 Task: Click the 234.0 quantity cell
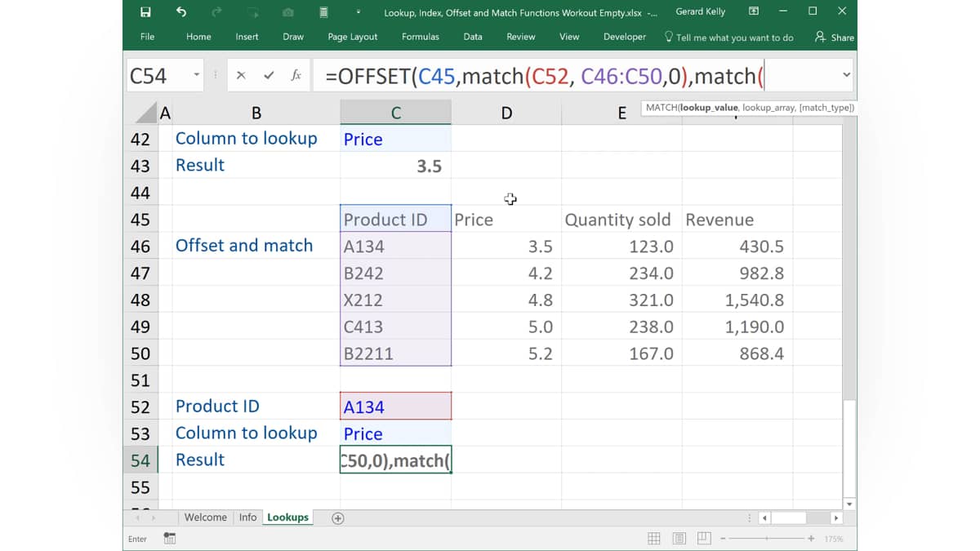621,273
